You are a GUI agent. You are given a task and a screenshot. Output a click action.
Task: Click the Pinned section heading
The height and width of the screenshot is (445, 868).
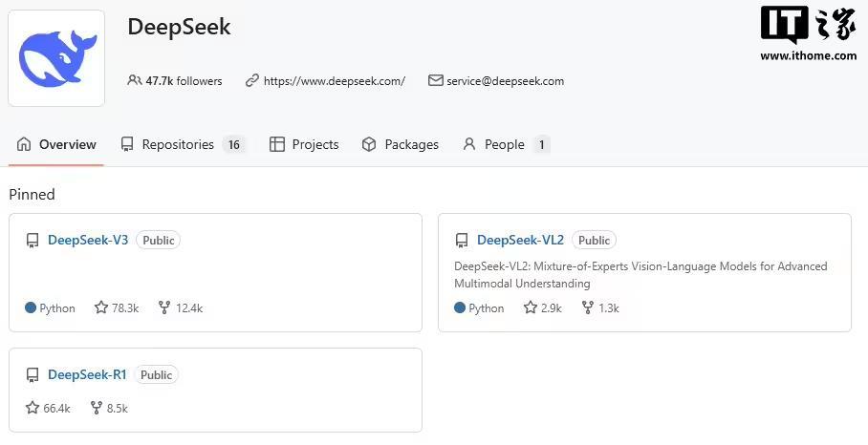click(33, 194)
